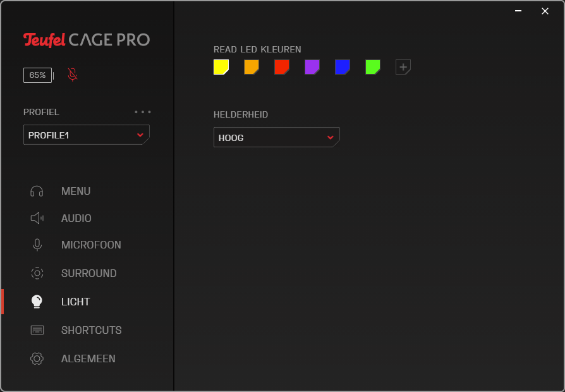Select the LICHT section label

coord(75,302)
